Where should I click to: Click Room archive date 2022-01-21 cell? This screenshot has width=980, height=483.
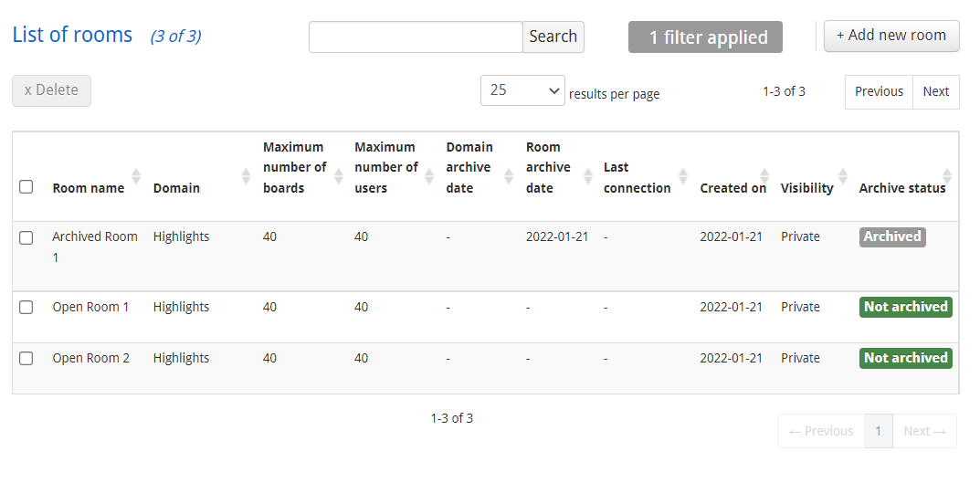coord(557,236)
